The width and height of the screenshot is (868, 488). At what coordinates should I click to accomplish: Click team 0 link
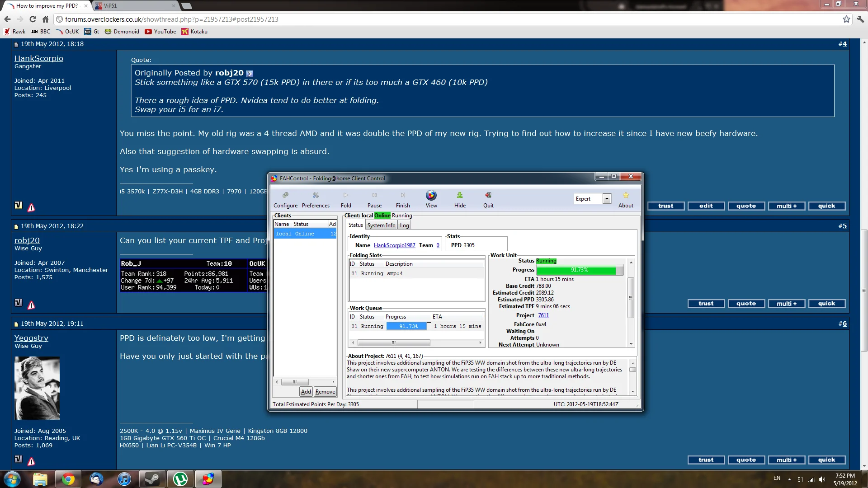click(438, 245)
